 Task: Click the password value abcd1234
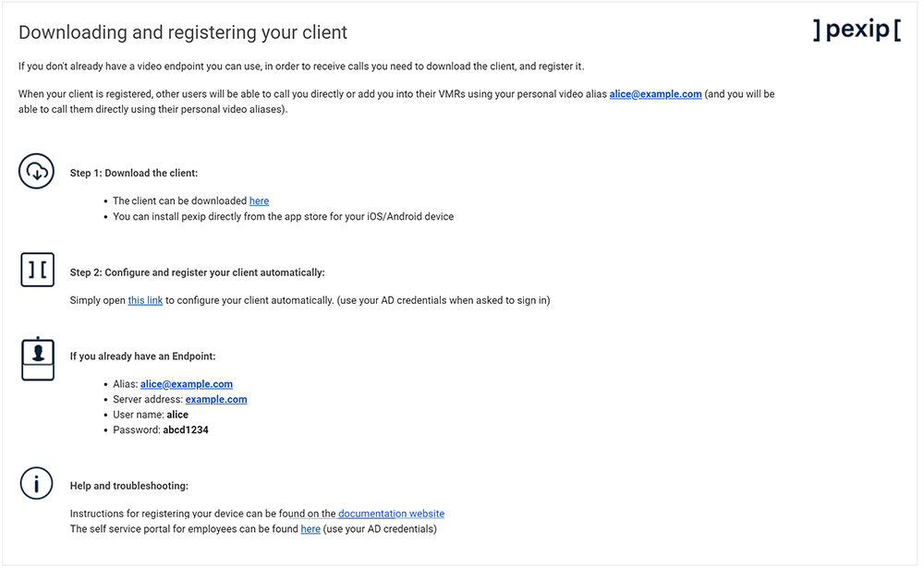click(186, 430)
